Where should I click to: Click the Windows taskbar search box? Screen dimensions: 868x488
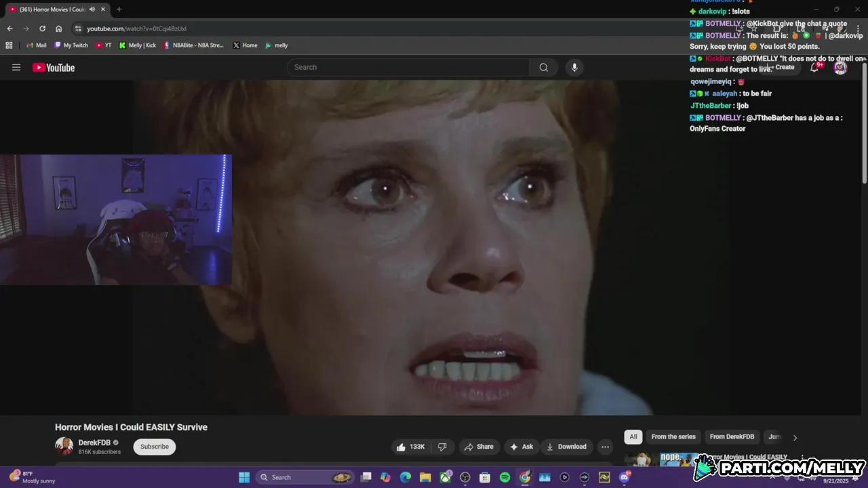click(x=305, y=477)
